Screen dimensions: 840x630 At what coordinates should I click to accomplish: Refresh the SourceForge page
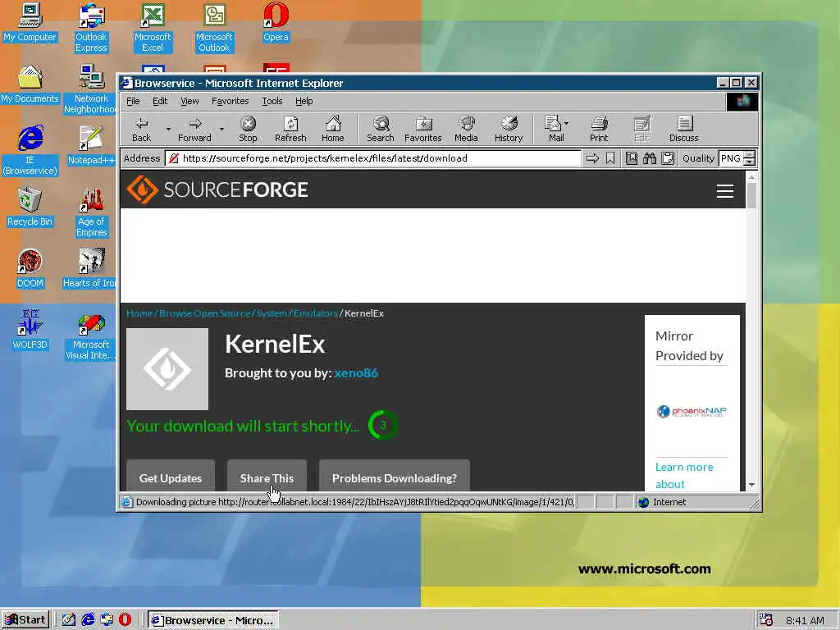coord(290,130)
